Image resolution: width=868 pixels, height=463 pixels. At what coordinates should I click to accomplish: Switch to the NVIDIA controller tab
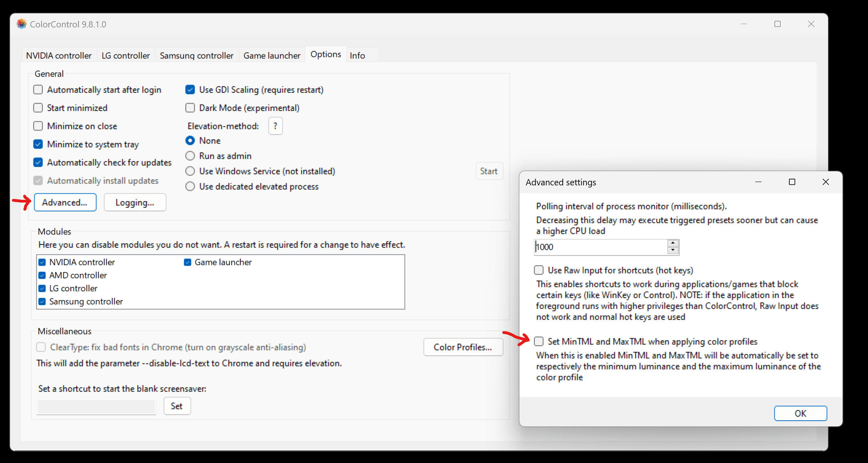point(59,55)
